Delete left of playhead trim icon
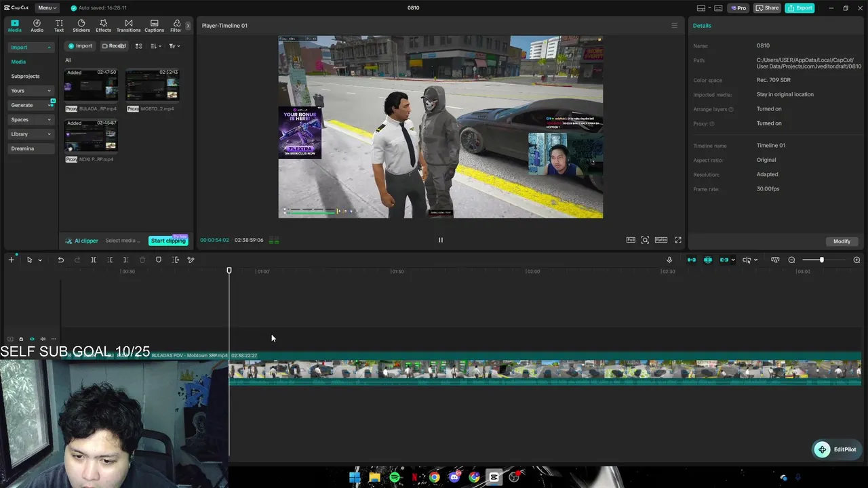Viewport: 868px width, 488px height. point(110,260)
